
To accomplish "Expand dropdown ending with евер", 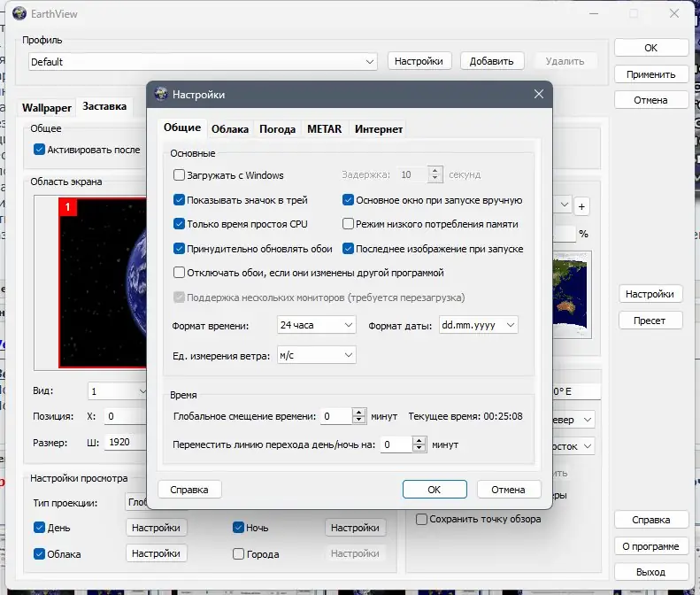I will point(573,420).
